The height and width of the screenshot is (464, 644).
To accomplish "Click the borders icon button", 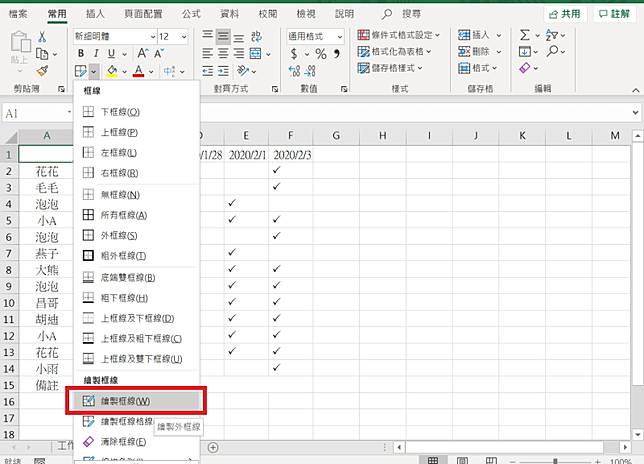I will 81,71.
